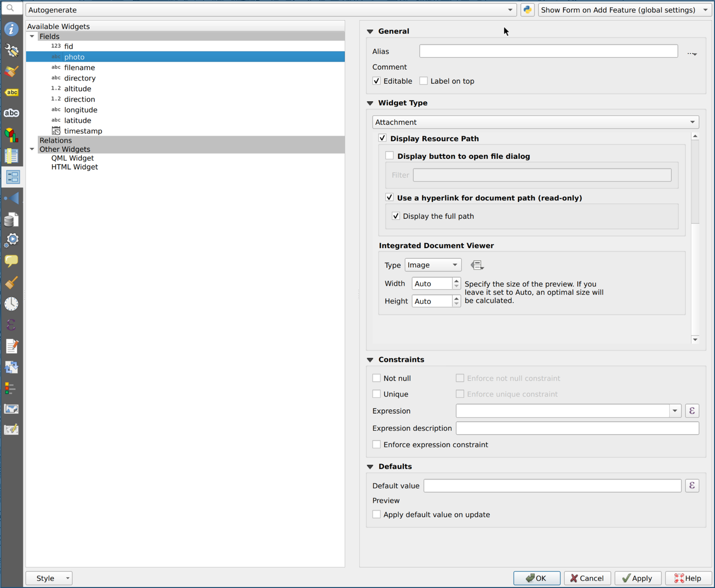Open the Joins panel
Image resolution: width=715 pixels, height=588 pixels.
pyautogui.click(x=11, y=198)
